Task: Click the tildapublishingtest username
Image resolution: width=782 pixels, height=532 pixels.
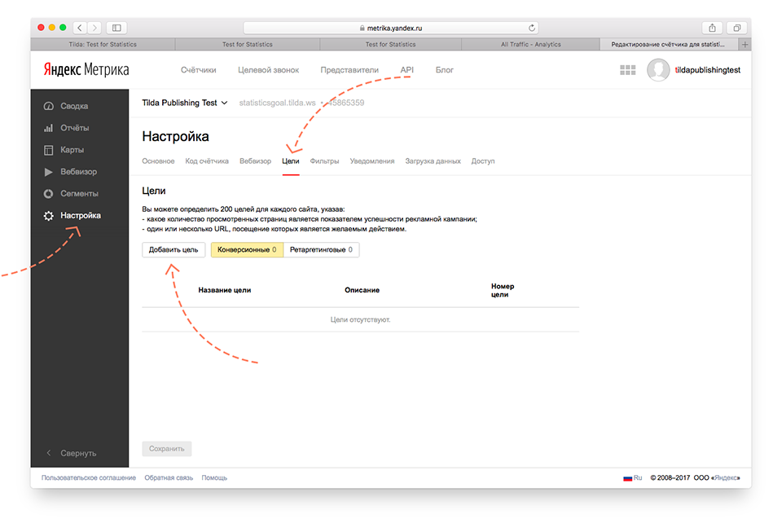Action: point(708,70)
